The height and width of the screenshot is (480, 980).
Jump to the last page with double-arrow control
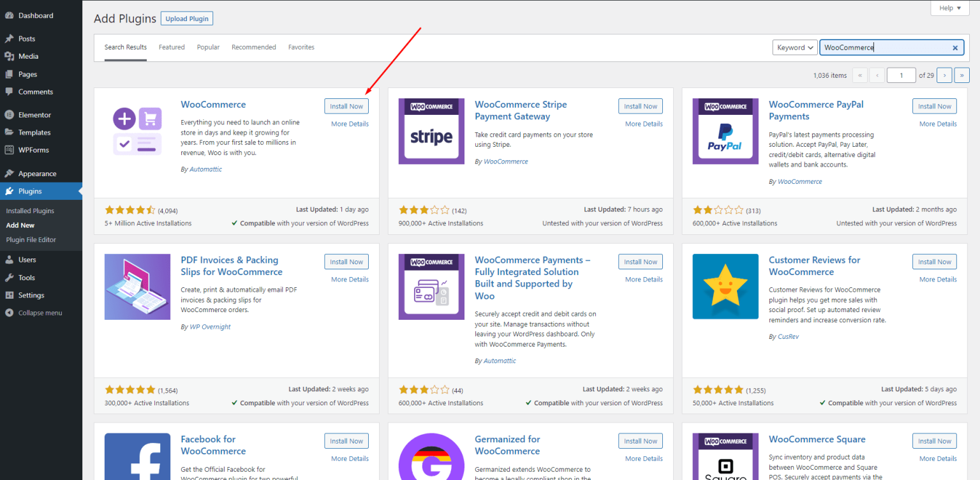[x=961, y=75]
